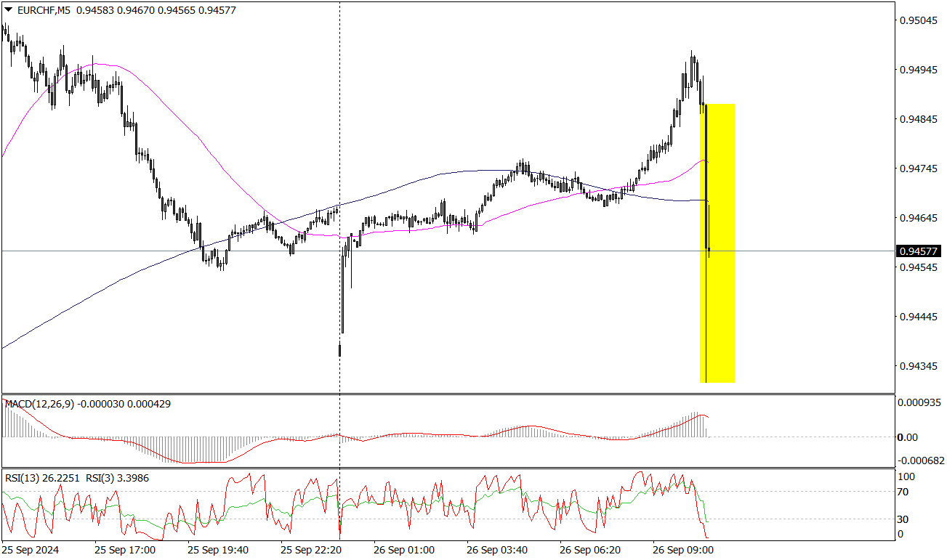The height and width of the screenshot is (560, 947).
Task: Click the MACD(12,26,9) indicator label
Action: [x=39, y=404]
